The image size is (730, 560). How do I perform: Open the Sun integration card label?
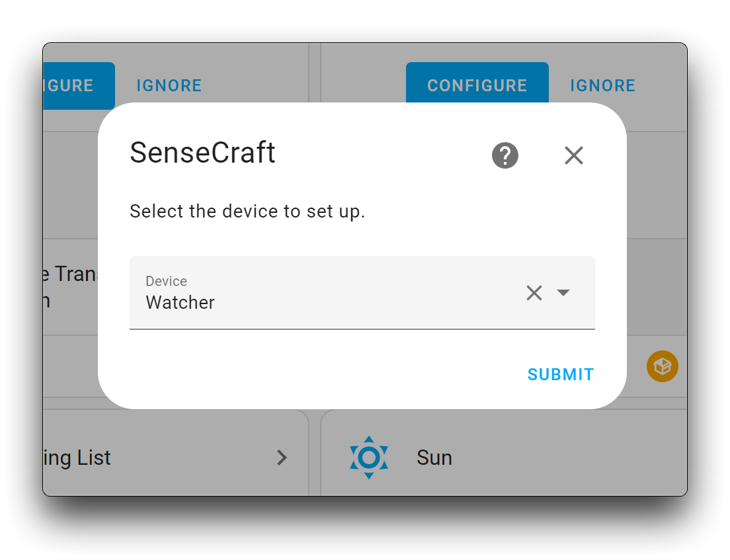pos(434,458)
